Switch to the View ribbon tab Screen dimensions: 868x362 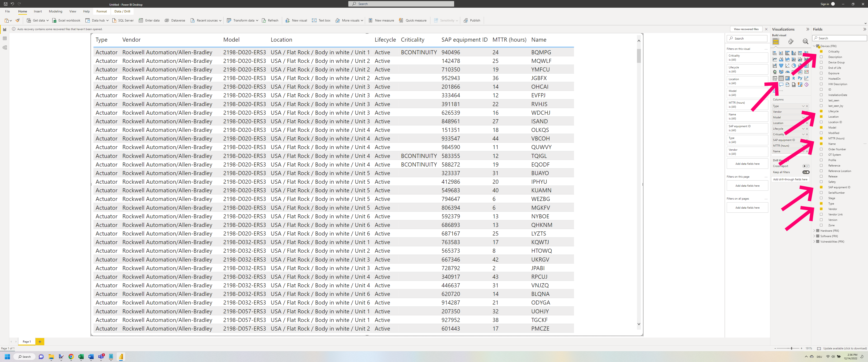coord(73,12)
